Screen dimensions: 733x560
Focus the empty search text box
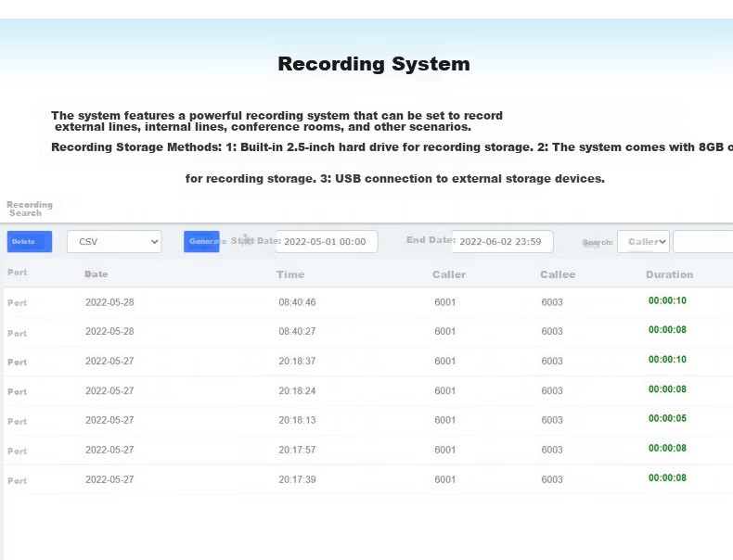pos(703,241)
